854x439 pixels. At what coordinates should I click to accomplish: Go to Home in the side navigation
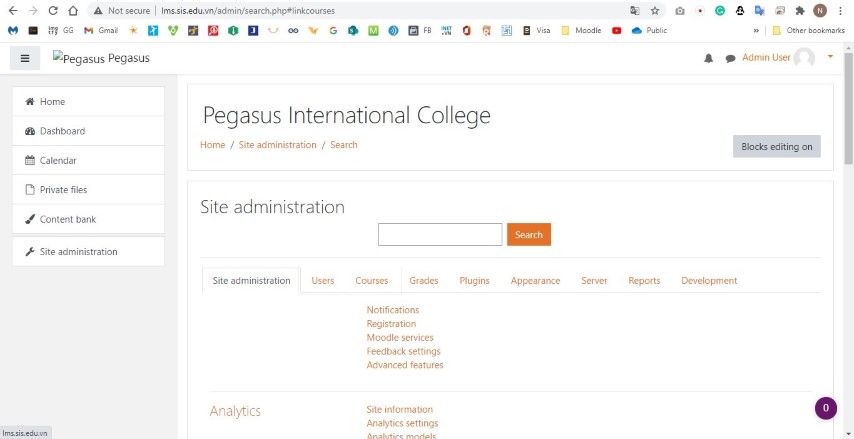pyautogui.click(x=52, y=102)
